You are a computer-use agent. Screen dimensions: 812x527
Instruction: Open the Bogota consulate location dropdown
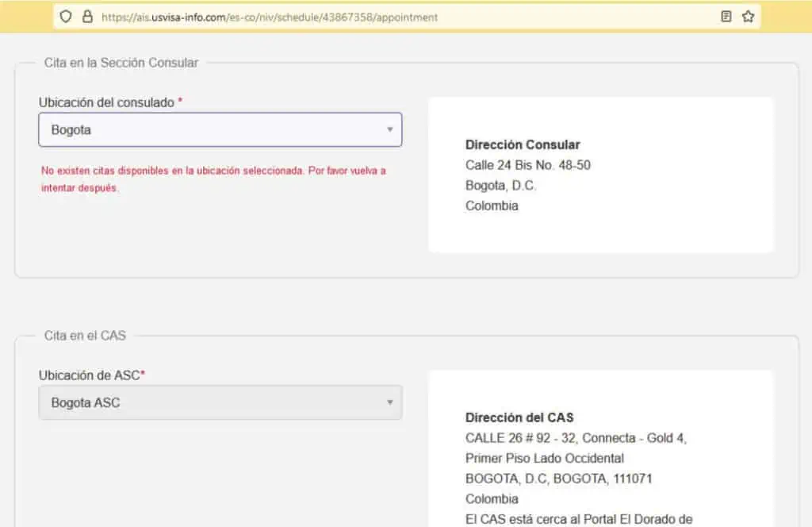(220, 129)
